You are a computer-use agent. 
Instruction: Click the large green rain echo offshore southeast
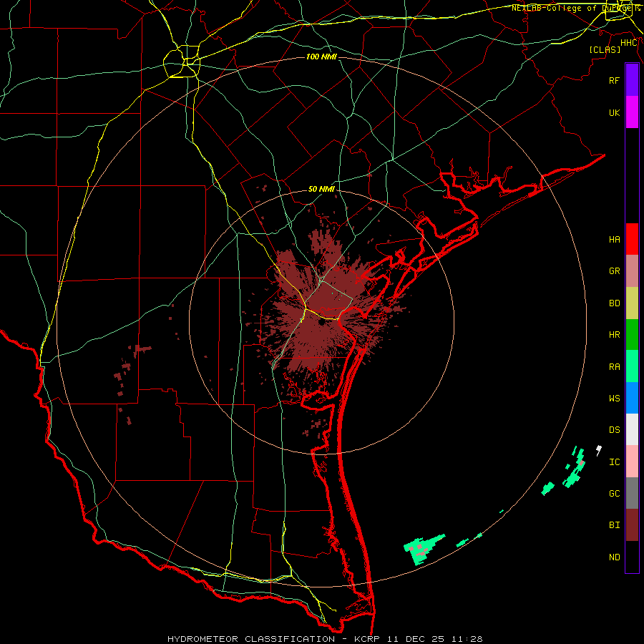point(423,548)
